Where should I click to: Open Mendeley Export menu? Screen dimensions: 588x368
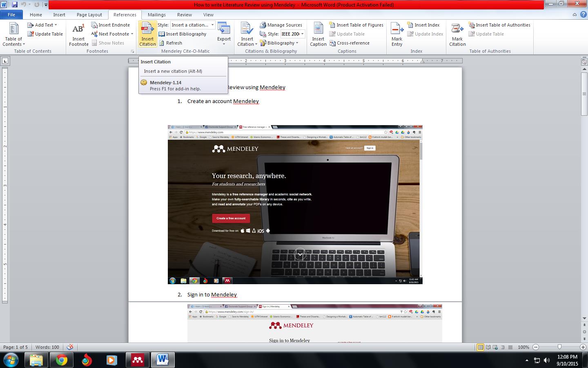coord(224,34)
